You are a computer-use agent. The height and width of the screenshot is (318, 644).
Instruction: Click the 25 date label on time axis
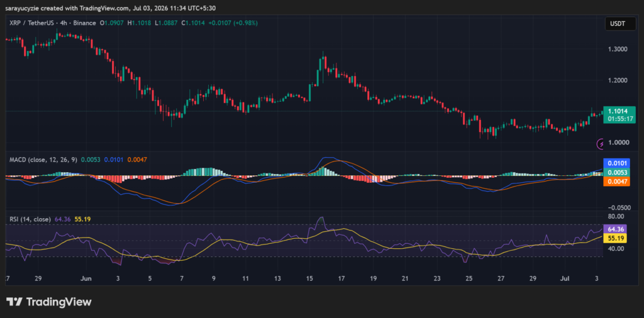point(469,278)
